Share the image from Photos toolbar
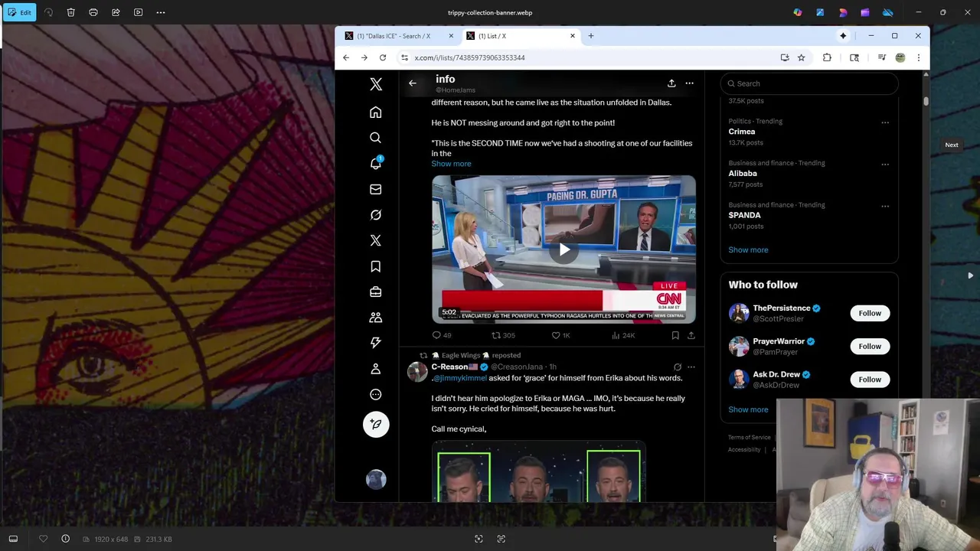The image size is (980, 551). point(116,12)
